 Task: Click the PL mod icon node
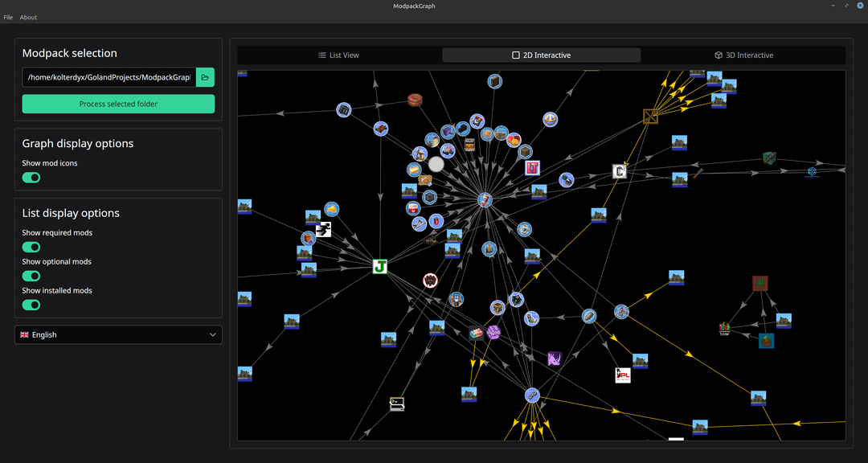click(623, 375)
